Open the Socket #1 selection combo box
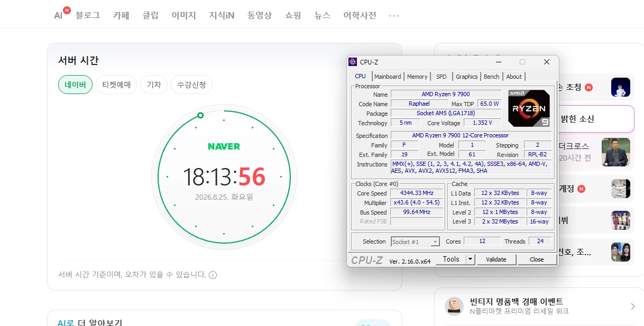Image resolution: width=644 pixels, height=326 pixels. [x=415, y=241]
